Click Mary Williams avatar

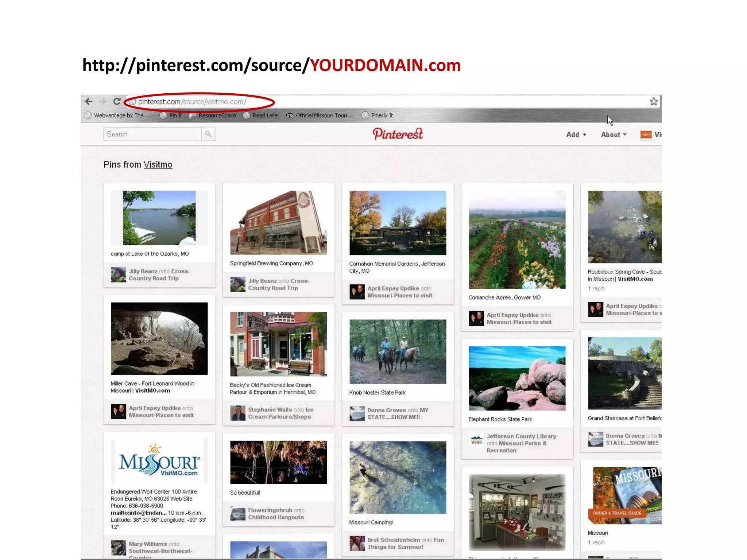point(118,547)
